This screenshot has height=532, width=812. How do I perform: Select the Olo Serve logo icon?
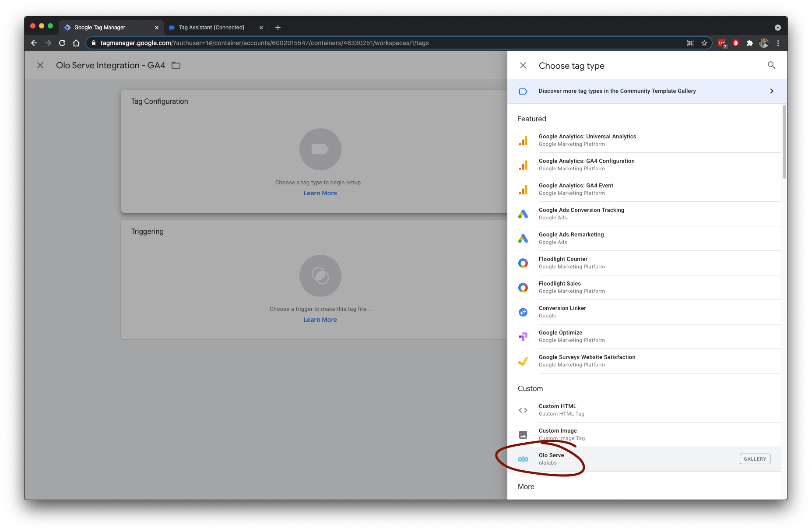point(523,459)
